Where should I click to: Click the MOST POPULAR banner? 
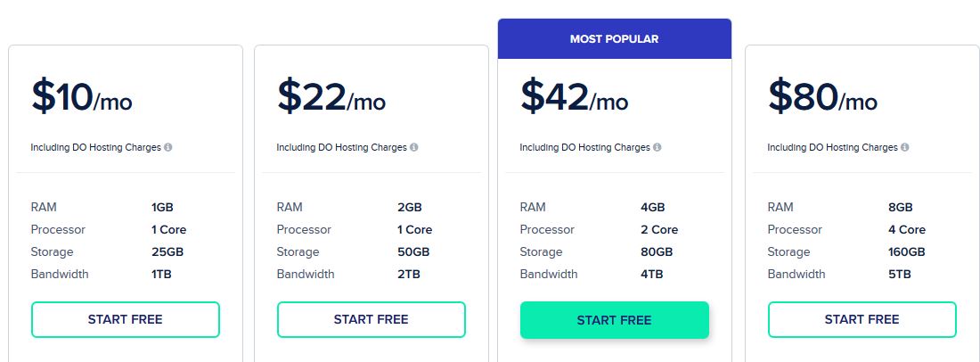click(x=615, y=38)
